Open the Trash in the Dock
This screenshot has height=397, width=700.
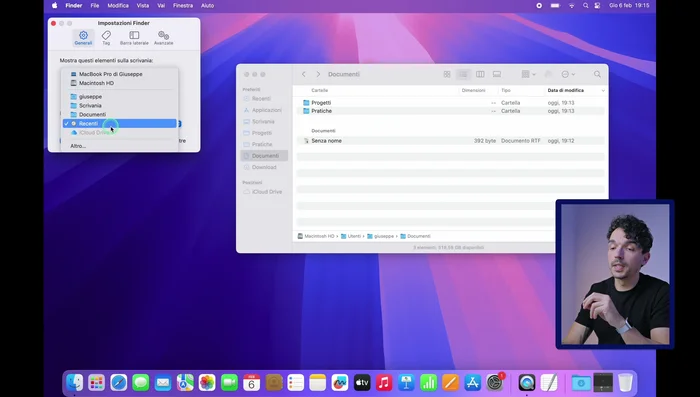coord(625,383)
